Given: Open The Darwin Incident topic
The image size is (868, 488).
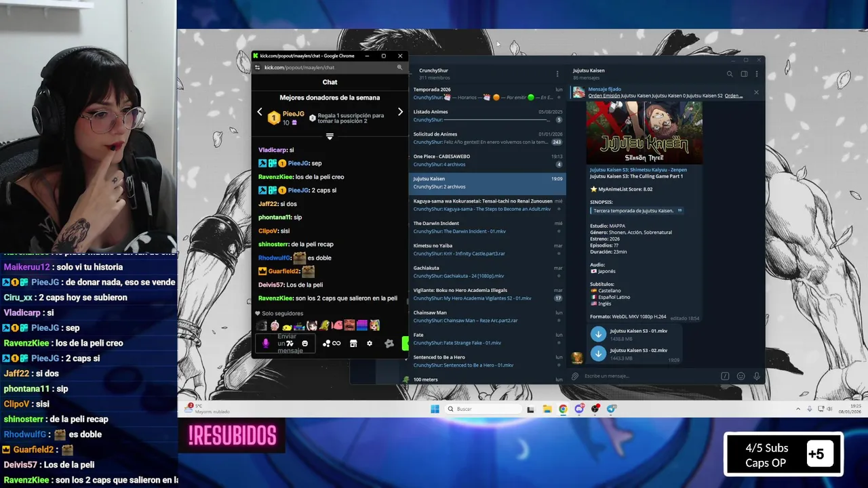Looking at the screenshot, I should [x=488, y=227].
